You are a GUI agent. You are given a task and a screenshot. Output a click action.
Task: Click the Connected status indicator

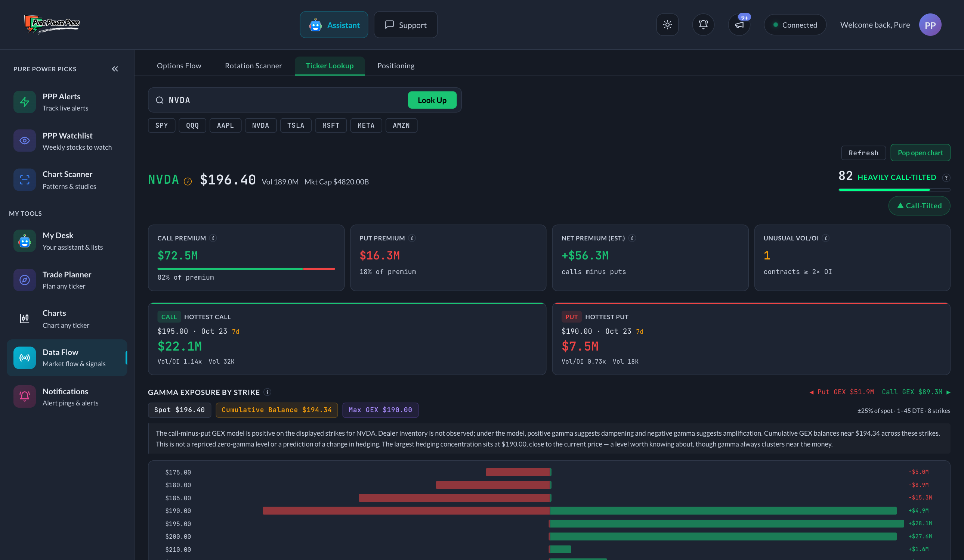[x=795, y=25]
